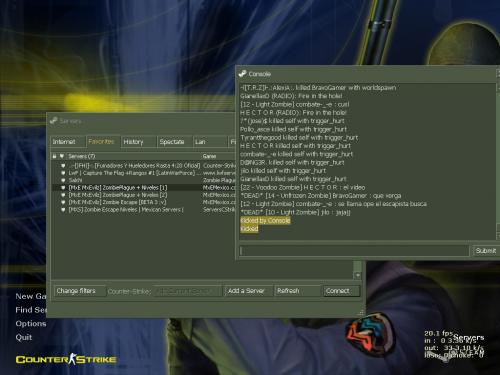Viewport: 500px width, 375px height.
Task: Click the Steam icon in Servers title bar
Action: pyautogui.click(x=54, y=121)
